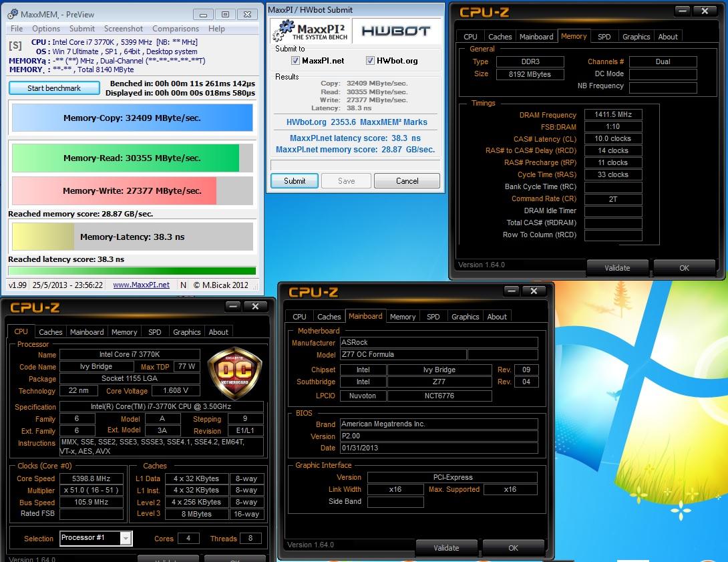Toggle the MaxxPI.net submit checkbox
The width and height of the screenshot is (728, 562).
pyautogui.click(x=295, y=60)
